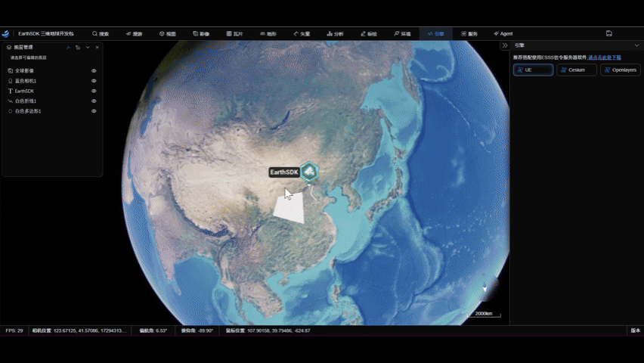Open the 影像 imagery menu
Viewport: 644px width, 363px height.
click(x=201, y=34)
